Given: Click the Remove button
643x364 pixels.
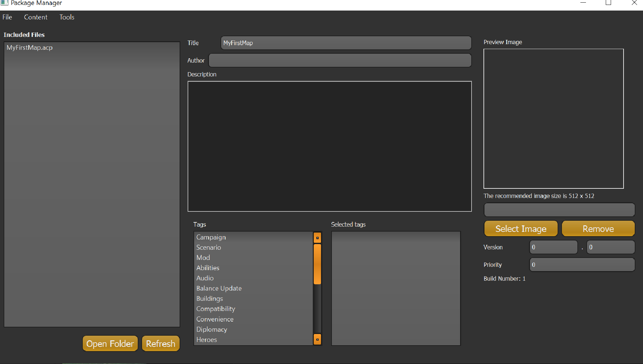Looking at the screenshot, I should pyautogui.click(x=598, y=229).
